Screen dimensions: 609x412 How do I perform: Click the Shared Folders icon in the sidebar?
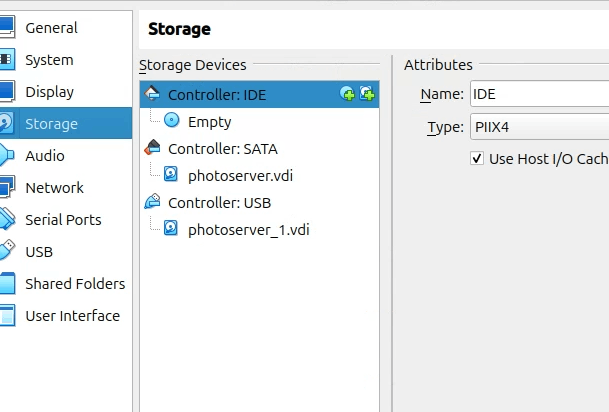pyautogui.click(x=6, y=284)
